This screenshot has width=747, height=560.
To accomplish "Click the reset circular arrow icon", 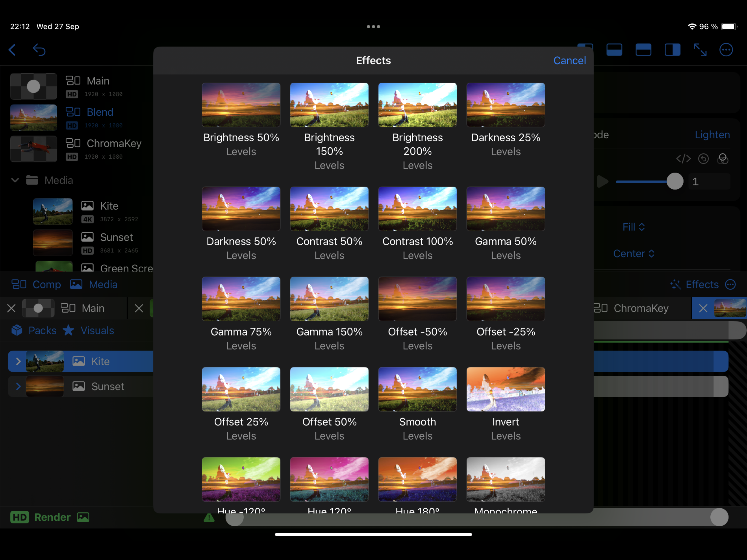I will click(x=704, y=159).
